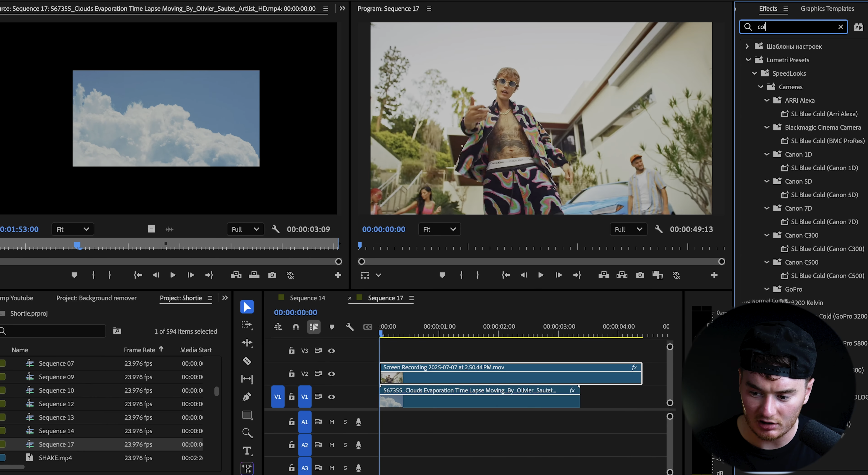
Task: Select the Type tool
Action: (x=247, y=451)
